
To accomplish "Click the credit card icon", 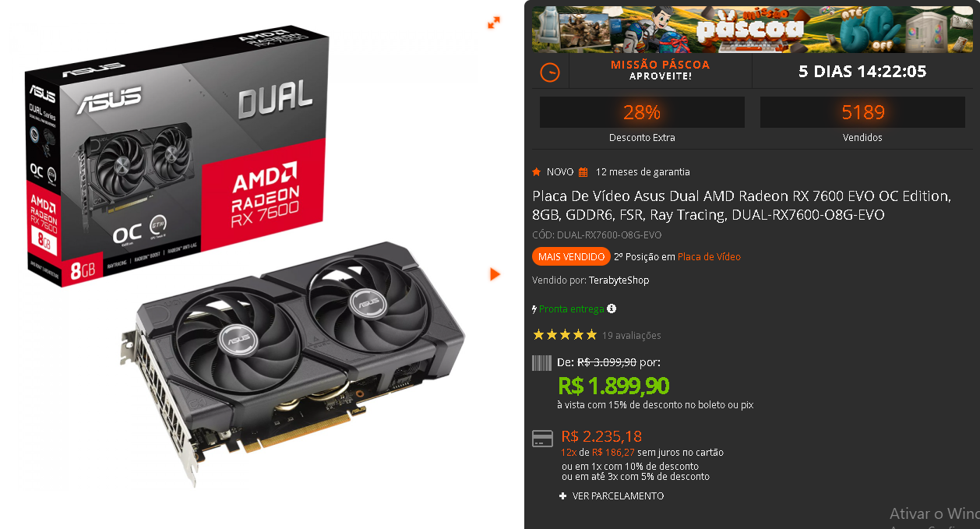I will (x=542, y=439).
